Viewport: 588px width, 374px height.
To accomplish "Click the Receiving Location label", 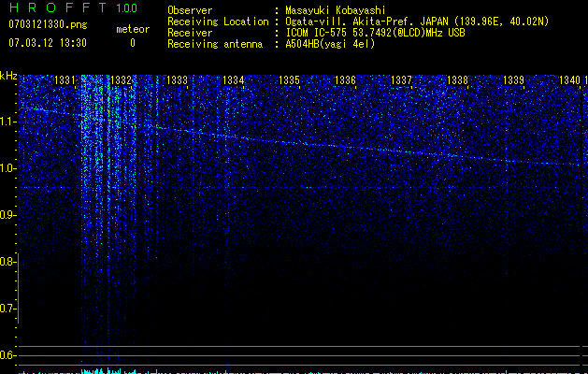I will pos(218,22).
